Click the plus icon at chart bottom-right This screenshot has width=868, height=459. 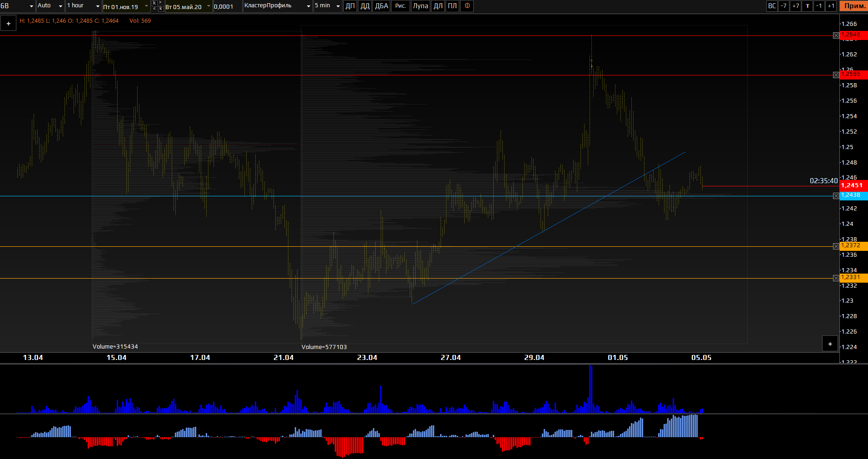point(830,344)
